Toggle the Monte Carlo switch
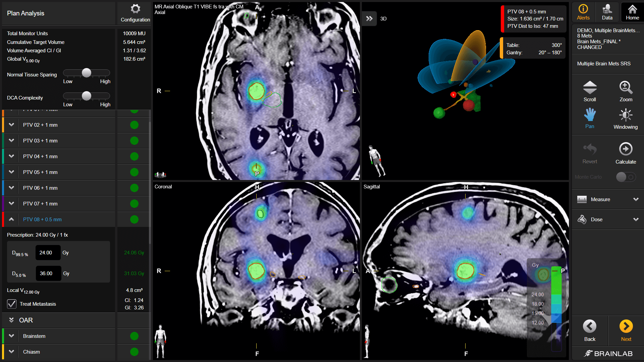 pos(626,177)
